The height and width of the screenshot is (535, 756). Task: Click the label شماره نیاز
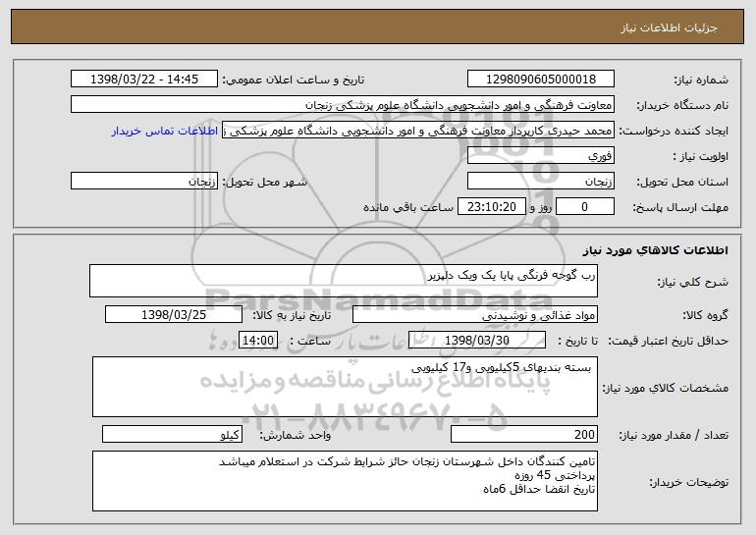(701, 80)
